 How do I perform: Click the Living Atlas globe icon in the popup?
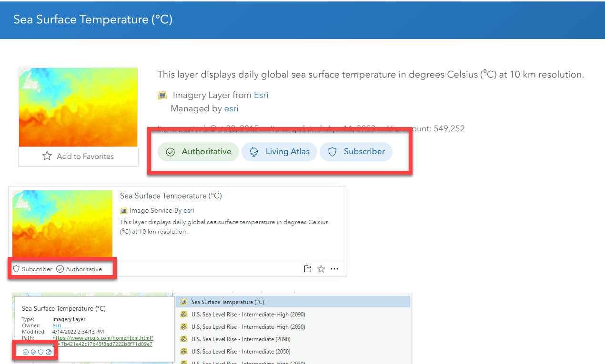pyautogui.click(x=33, y=352)
